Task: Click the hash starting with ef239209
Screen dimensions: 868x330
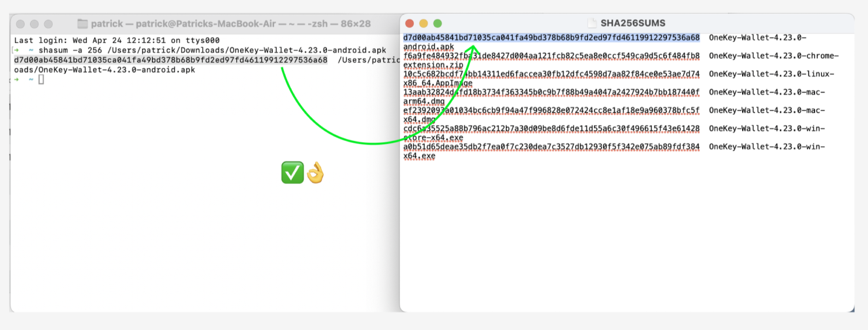Action: click(551, 111)
